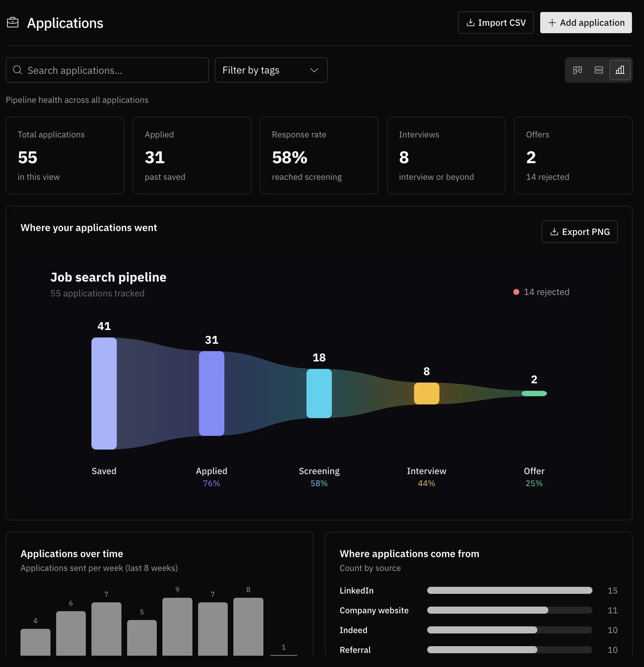Screen dimensions: 644x667
Task: Click the weekly bar labeled 5
Action: 142,638
